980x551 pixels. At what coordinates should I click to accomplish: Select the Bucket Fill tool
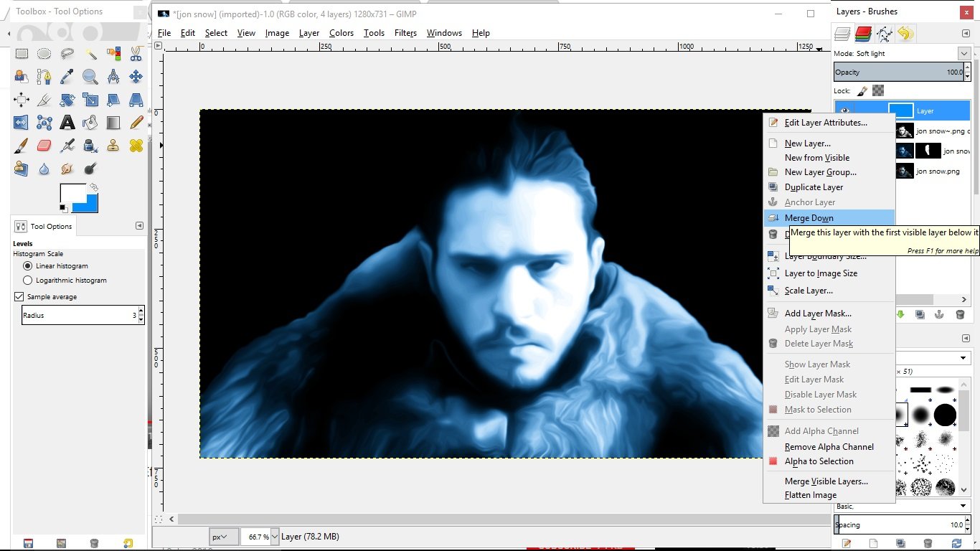point(90,123)
